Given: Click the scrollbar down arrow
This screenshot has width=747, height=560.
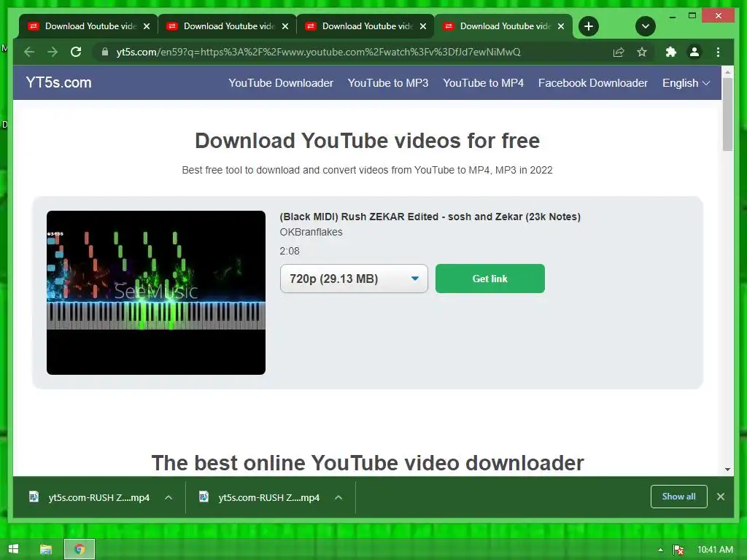Looking at the screenshot, I should [727, 470].
